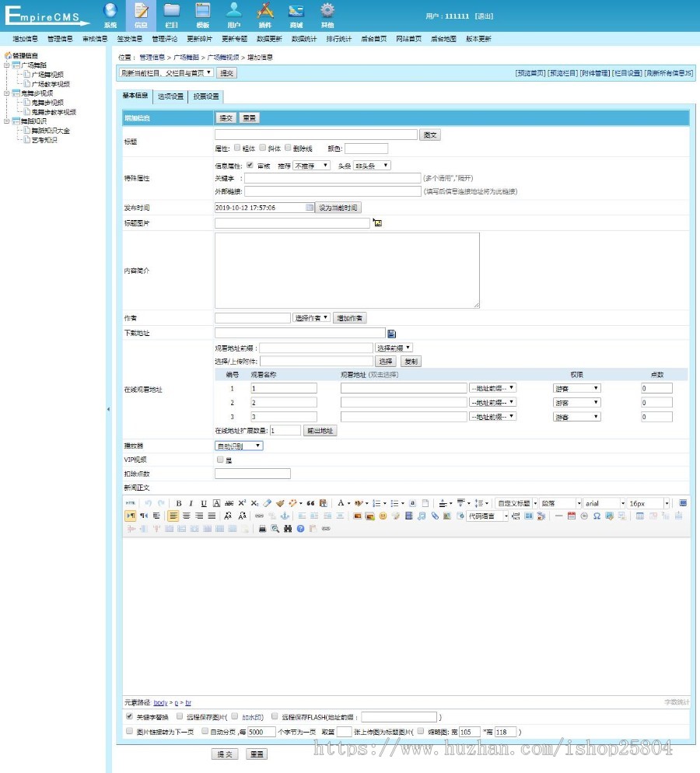
Task: Uncheck the 审核 checkbox
Action: 250,165
